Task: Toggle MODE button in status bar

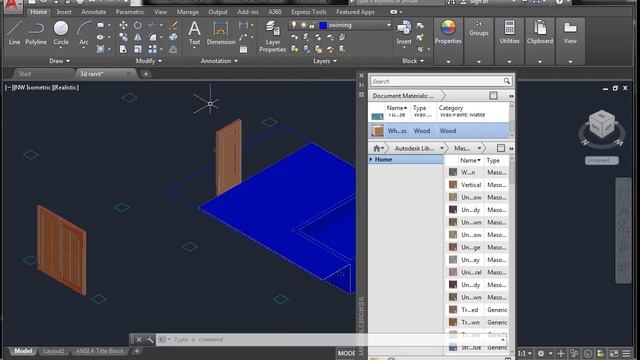Action: tap(346, 353)
